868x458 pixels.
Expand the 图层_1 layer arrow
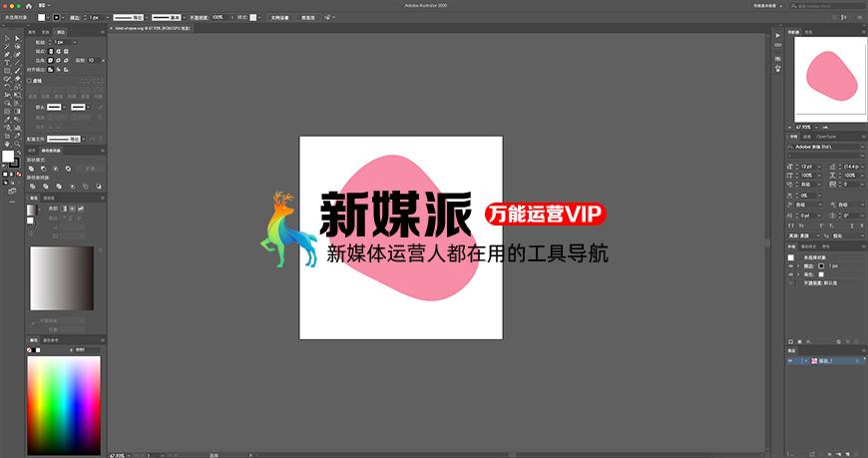point(806,361)
